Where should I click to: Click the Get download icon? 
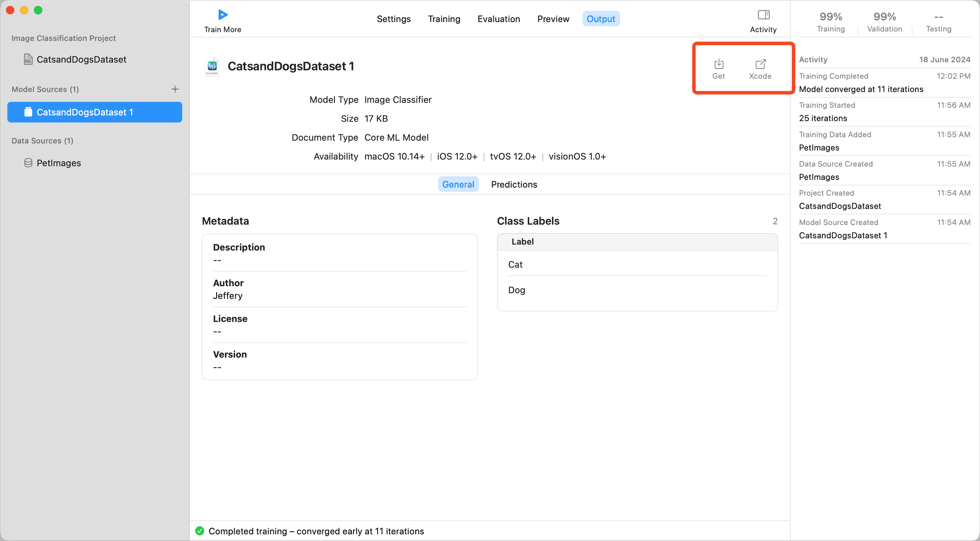click(x=718, y=64)
